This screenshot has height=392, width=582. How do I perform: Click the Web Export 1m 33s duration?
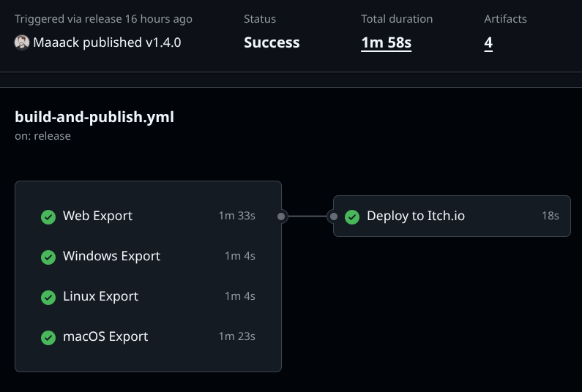click(236, 216)
